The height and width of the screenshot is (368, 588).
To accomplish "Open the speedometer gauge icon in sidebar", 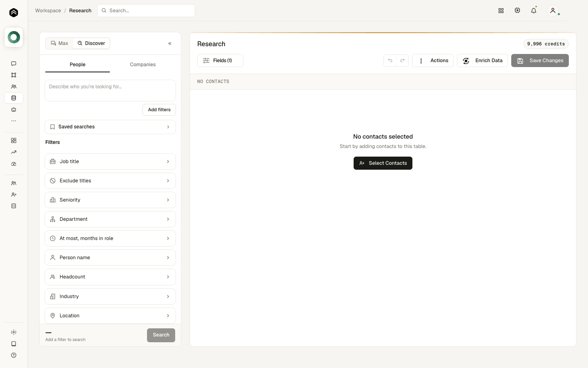I will (13, 164).
